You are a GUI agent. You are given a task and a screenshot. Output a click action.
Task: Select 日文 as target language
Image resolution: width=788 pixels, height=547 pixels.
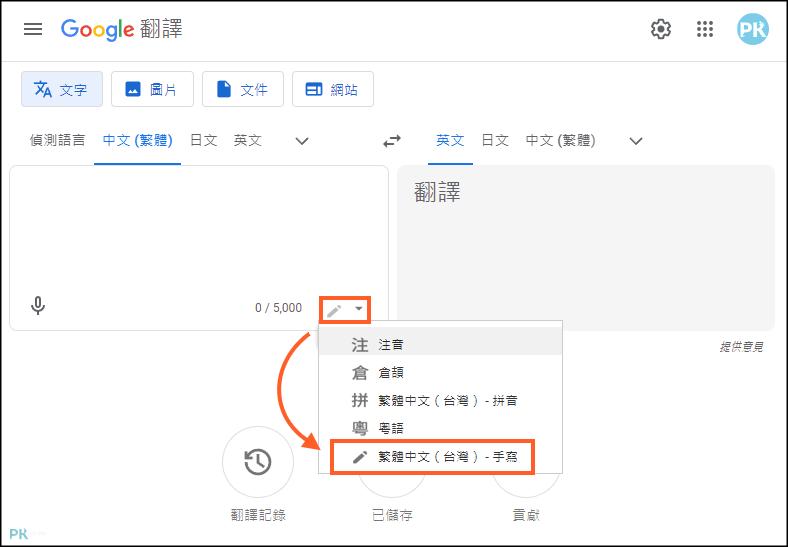click(495, 140)
